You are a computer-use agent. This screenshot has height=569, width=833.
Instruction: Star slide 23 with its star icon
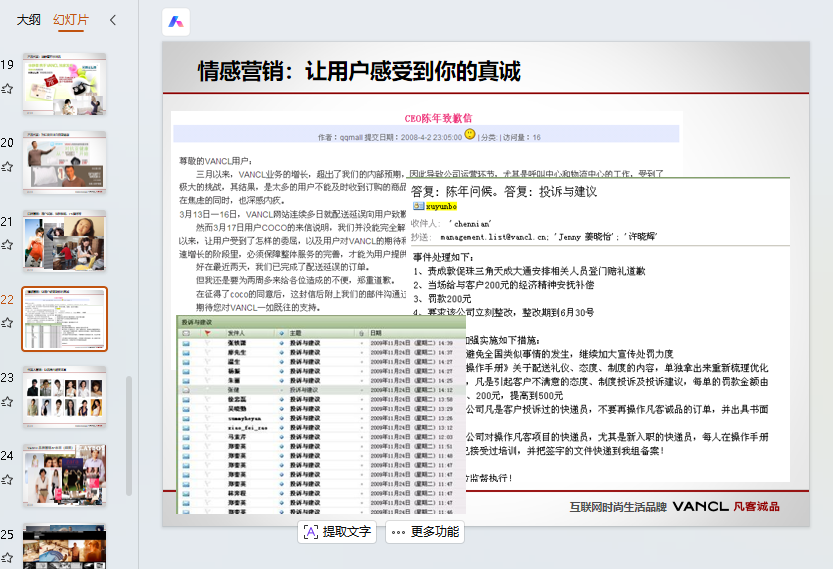[7, 402]
